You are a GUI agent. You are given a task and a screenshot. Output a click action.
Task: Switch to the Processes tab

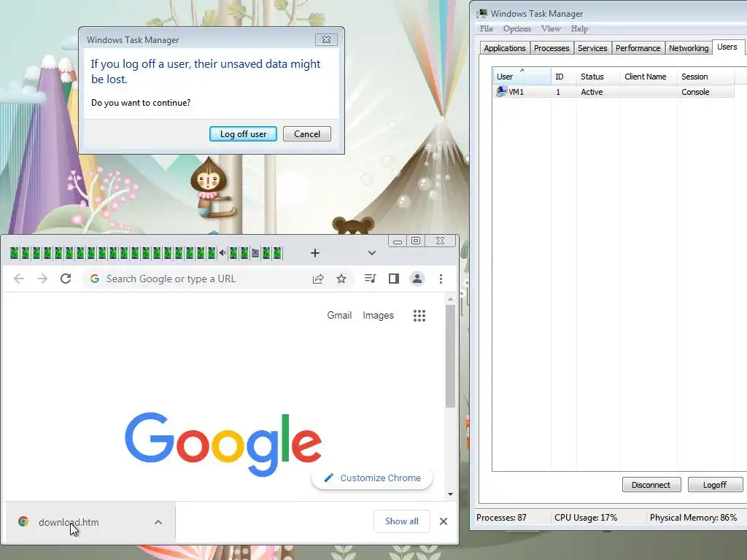(x=551, y=48)
